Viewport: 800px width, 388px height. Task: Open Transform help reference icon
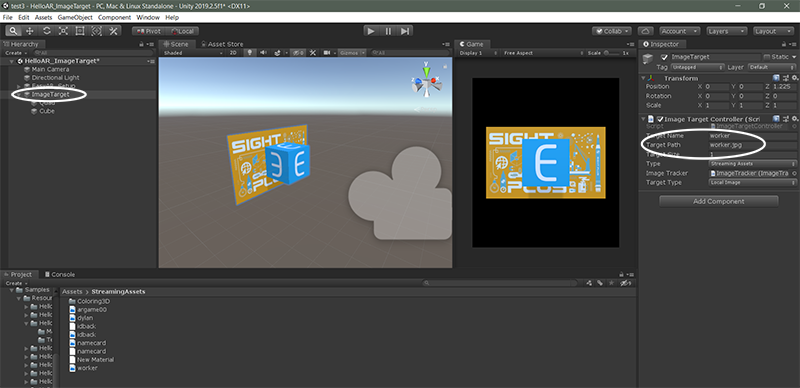(776, 78)
